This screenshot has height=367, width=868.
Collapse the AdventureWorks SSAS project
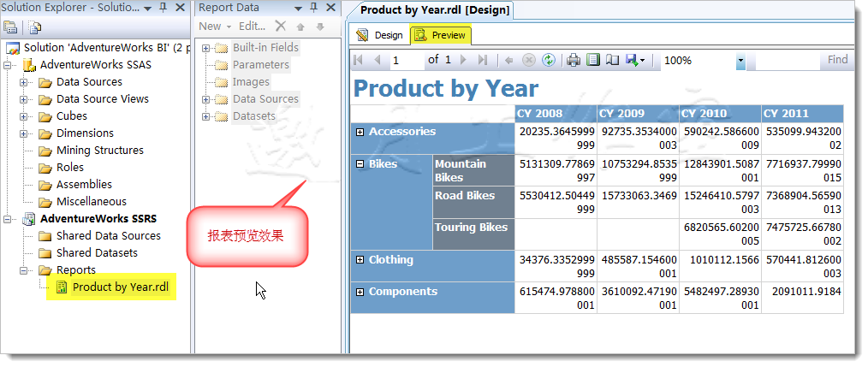coord(8,65)
